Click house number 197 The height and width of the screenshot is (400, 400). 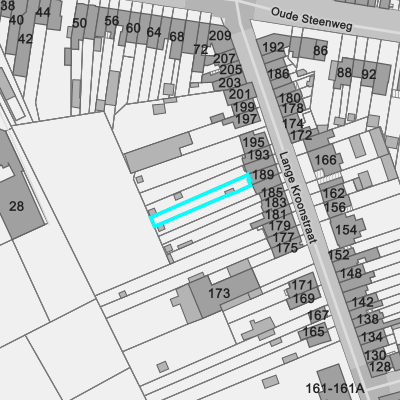pos(246,119)
